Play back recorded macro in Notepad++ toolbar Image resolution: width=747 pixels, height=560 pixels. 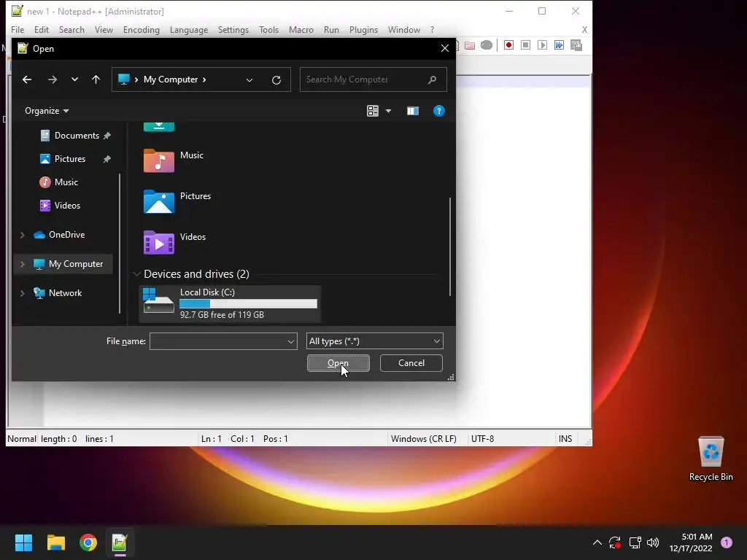coord(542,45)
